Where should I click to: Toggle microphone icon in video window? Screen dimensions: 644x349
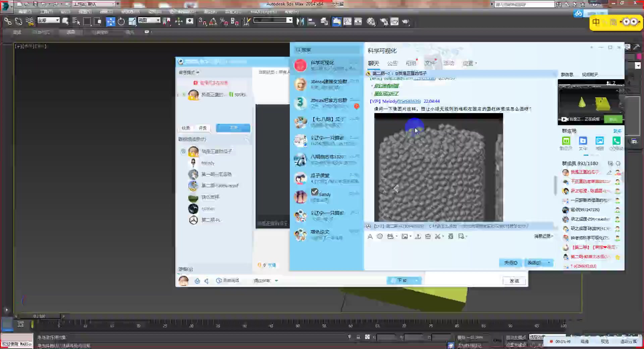pyautogui.click(x=197, y=281)
